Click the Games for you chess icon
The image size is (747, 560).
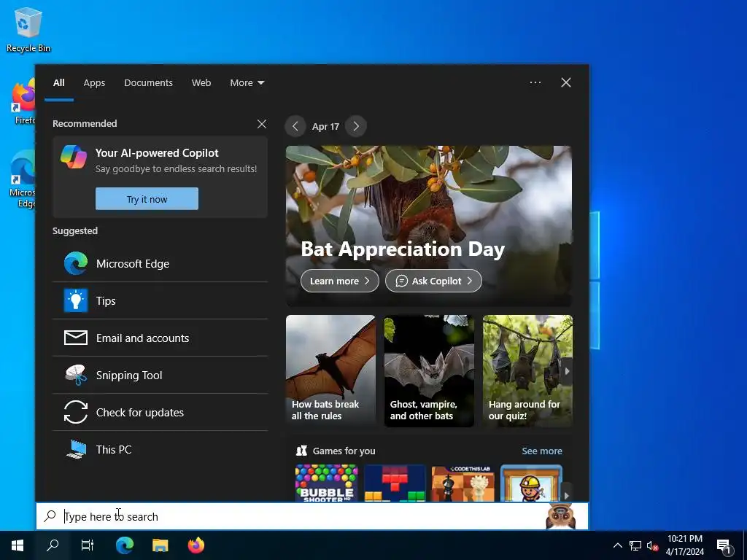coord(301,451)
